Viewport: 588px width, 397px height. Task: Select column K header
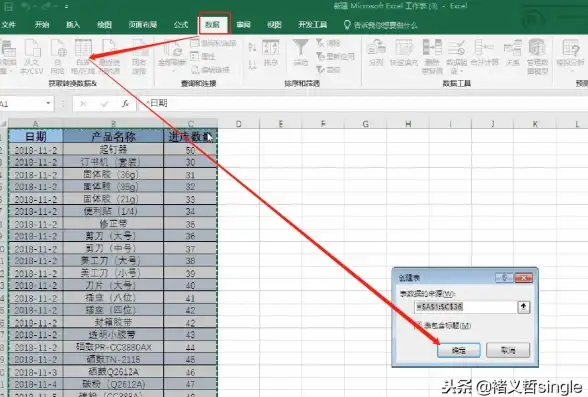coord(535,124)
